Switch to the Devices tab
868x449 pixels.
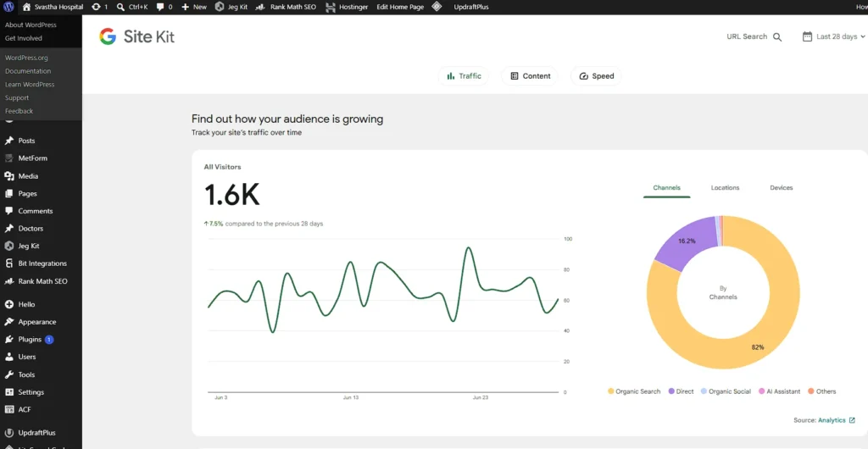pyautogui.click(x=781, y=188)
